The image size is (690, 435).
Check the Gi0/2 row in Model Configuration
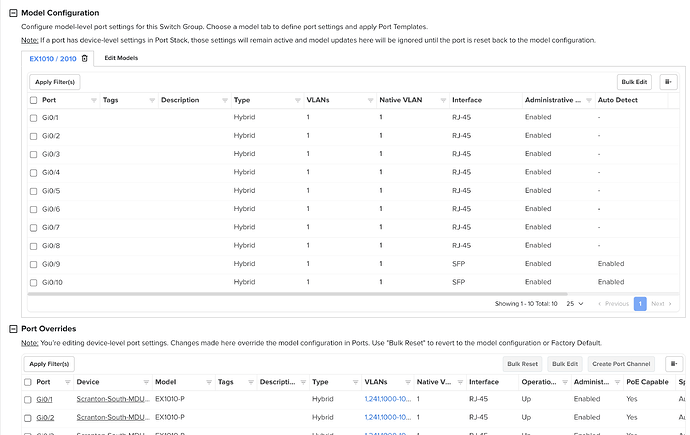pos(33,136)
